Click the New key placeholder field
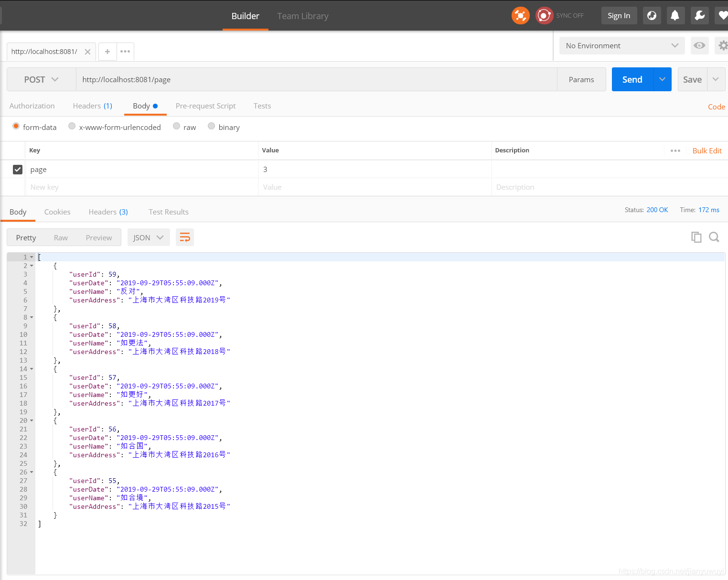The width and height of the screenshot is (728, 580). pyautogui.click(x=141, y=187)
